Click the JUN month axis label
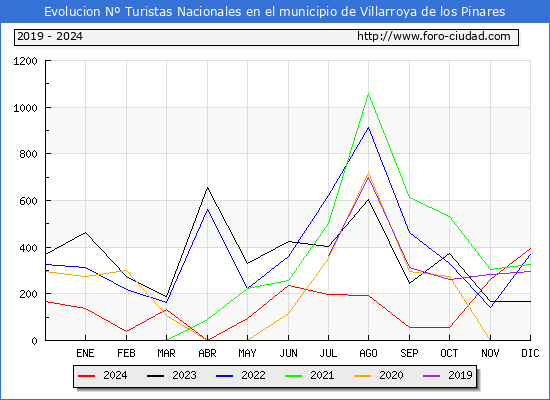This screenshot has width=550, height=400. point(288,353)
